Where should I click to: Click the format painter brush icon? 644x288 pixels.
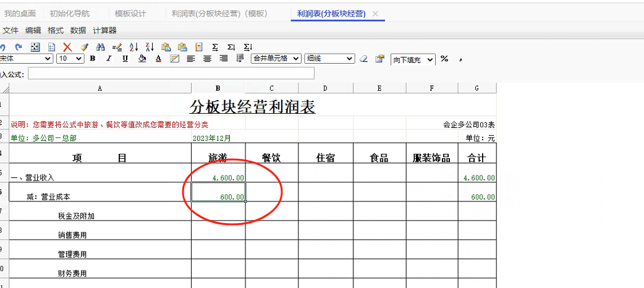(x=84, y=47)
